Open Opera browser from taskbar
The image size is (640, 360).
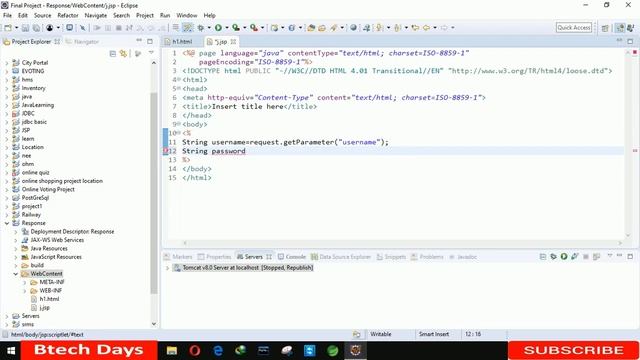195,351
